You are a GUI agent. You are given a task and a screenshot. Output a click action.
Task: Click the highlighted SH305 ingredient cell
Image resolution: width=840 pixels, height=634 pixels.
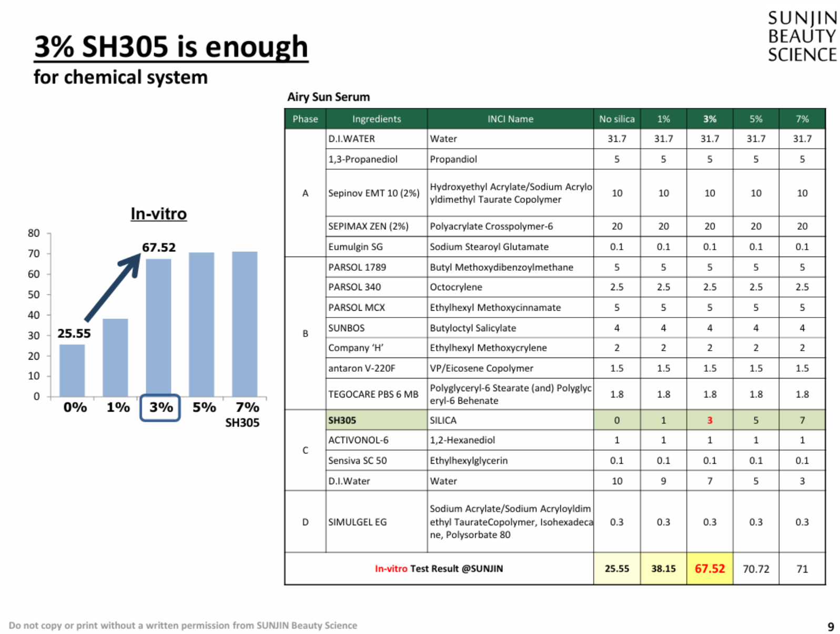coord(376,420)
